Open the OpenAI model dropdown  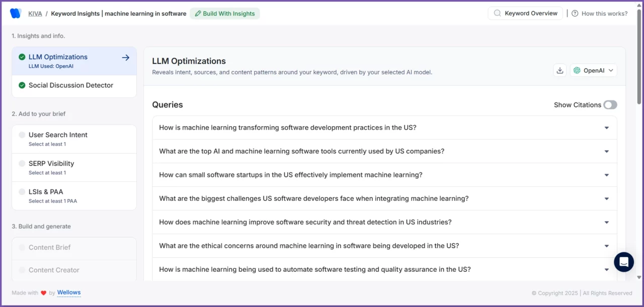(x=593, y=70)
